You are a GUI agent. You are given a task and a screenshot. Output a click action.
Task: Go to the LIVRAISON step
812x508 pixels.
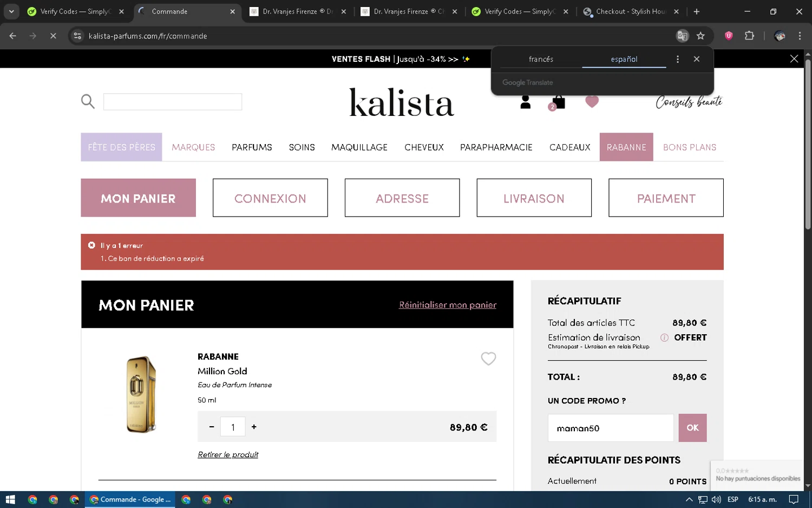[534, 198]
